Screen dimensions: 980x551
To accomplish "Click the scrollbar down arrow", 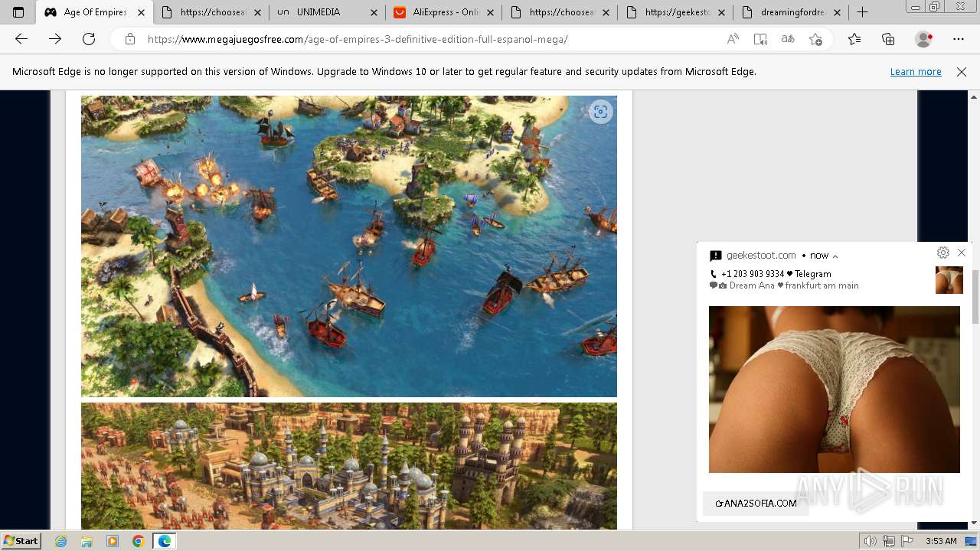I will tap(975, 523).
